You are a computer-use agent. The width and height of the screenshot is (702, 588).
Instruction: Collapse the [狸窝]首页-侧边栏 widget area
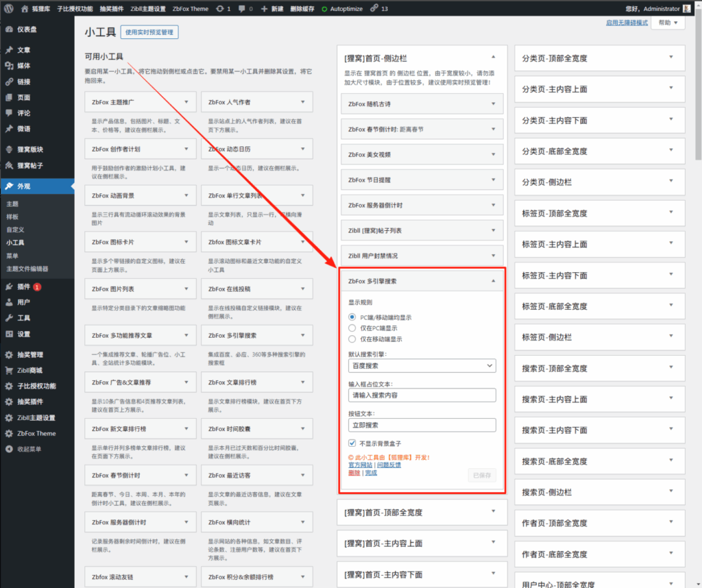click(x=493, y=57)
